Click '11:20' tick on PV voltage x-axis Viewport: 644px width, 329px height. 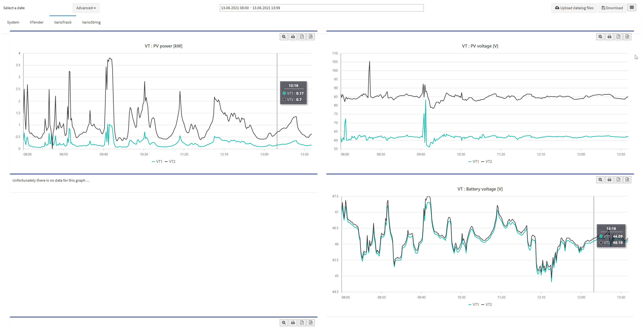(x=501, y=154)
